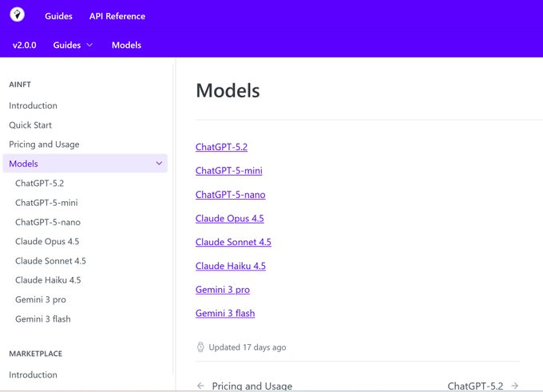Collapse the Models section chevron

[x=159, y=164]
